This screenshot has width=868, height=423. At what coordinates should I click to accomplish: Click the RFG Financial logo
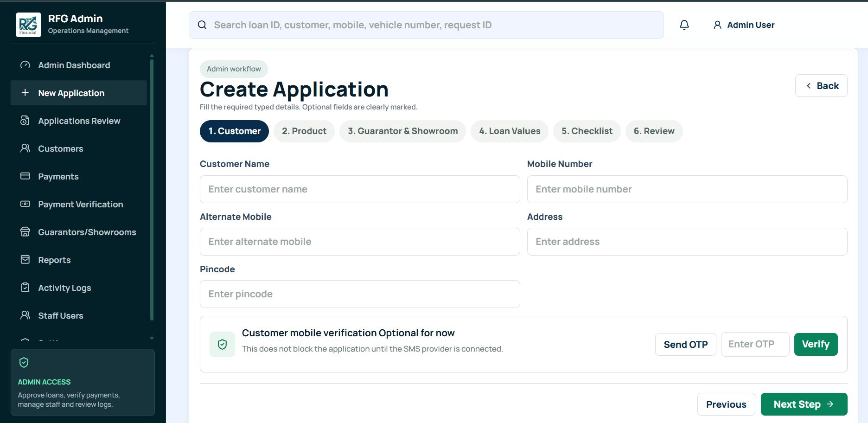[28, 25]
